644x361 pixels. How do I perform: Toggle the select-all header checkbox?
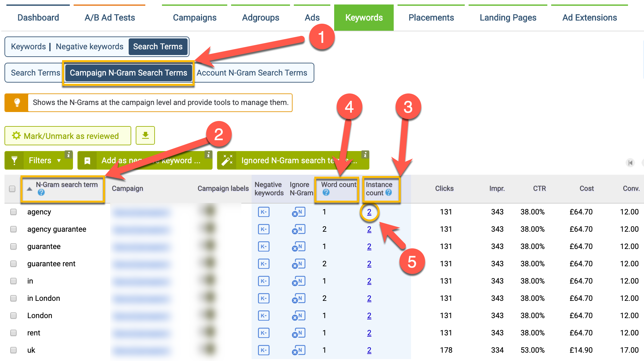(12, 189)
